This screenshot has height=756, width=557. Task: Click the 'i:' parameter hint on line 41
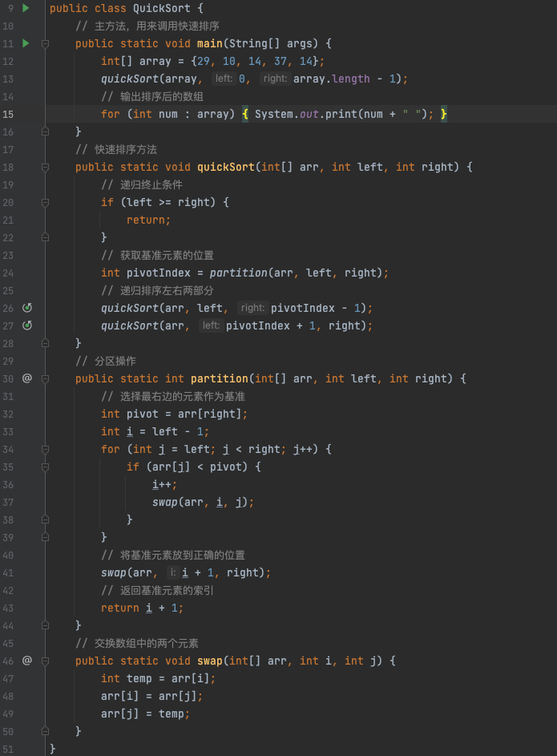pos(173,572)
